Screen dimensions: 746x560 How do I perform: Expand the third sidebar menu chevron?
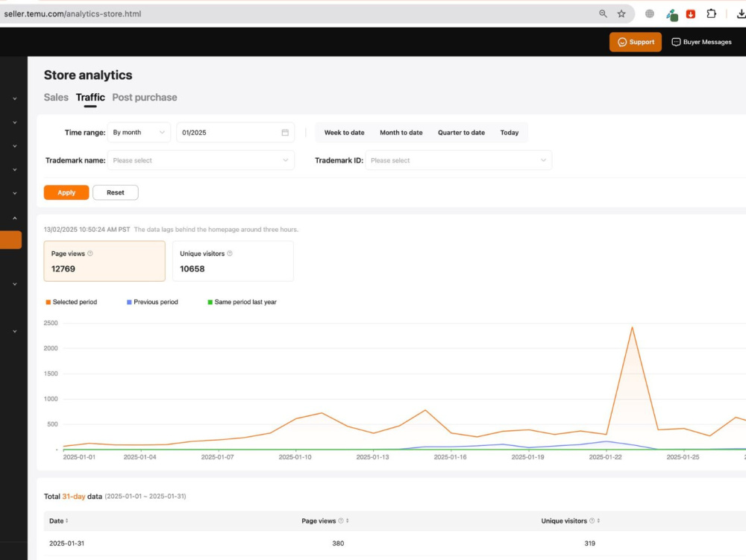(x=15, y=146)
